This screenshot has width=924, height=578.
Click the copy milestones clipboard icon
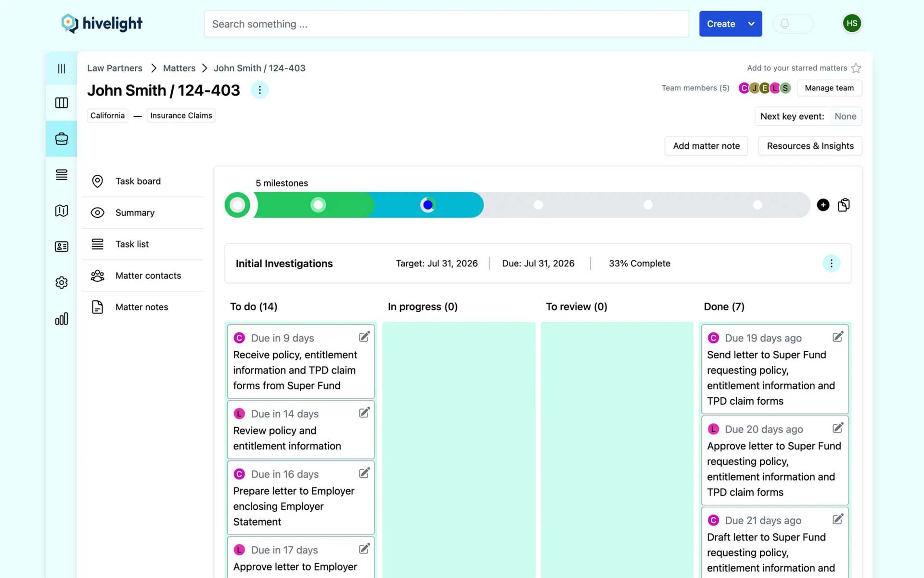[x=844, y=205]
